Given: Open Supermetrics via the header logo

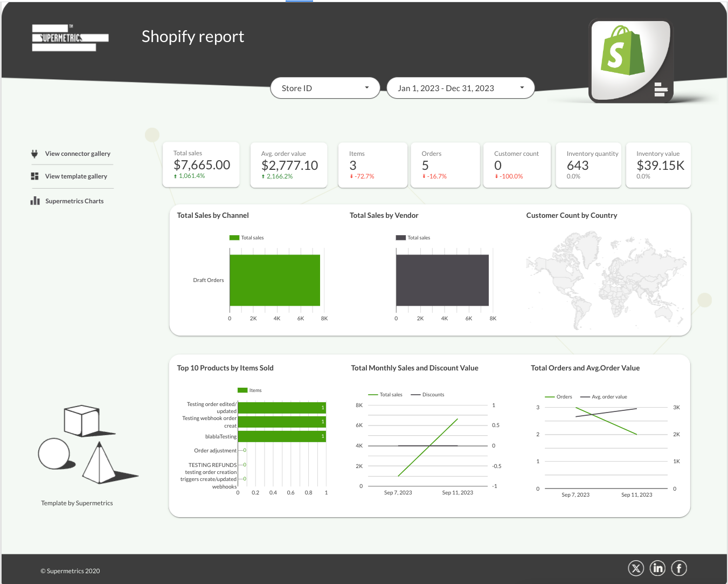Looking at the screenshot, I should coord(70,37).
